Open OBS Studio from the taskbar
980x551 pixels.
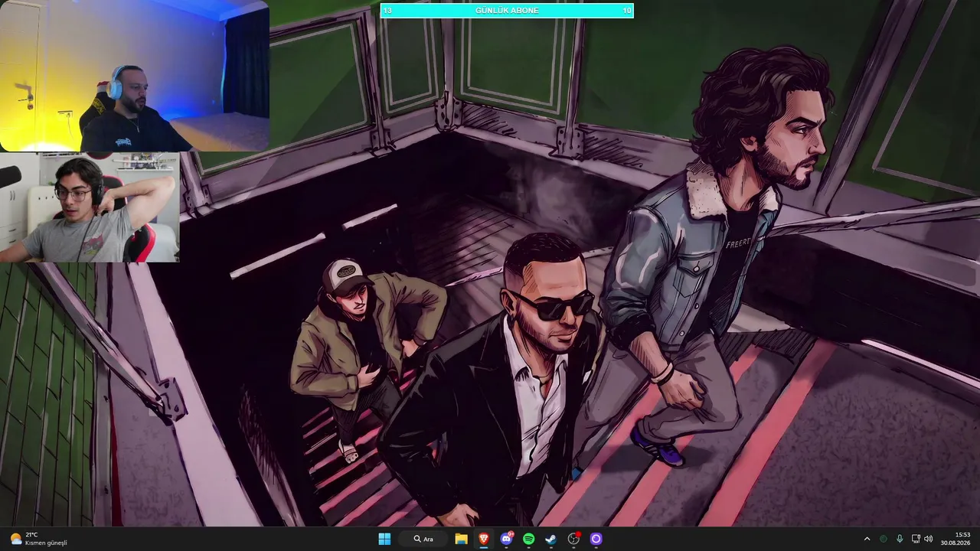click(573, 539)
